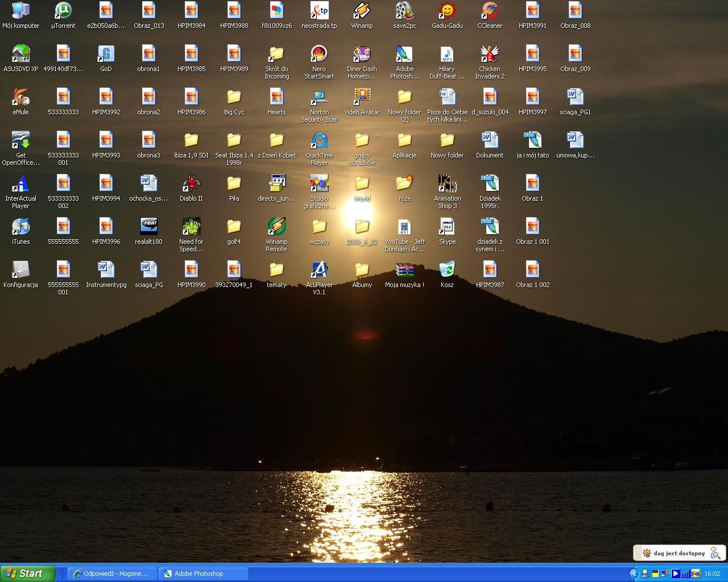Open the z Dzień Kobiet folder
728x582 pixels.
point(276,145)
